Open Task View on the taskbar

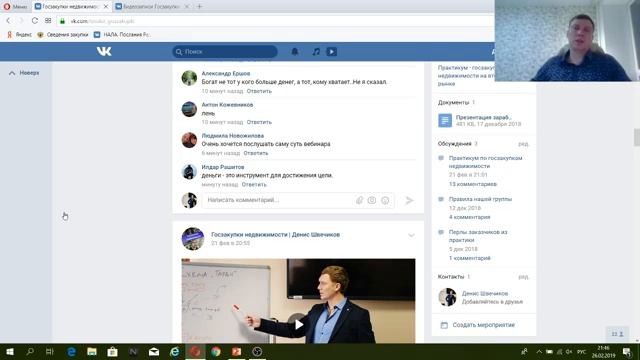(50, 352)
